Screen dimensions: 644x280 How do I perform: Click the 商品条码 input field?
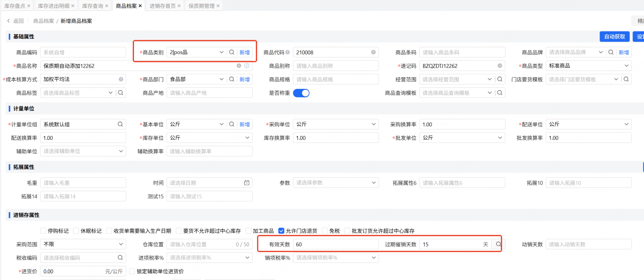point(462,52)
